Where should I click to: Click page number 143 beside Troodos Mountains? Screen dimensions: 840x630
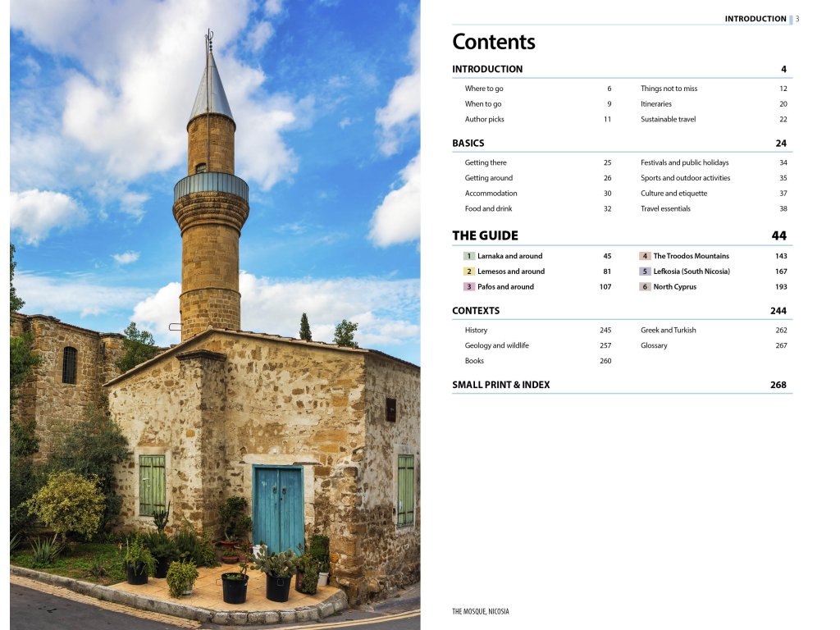coord(781,256)
